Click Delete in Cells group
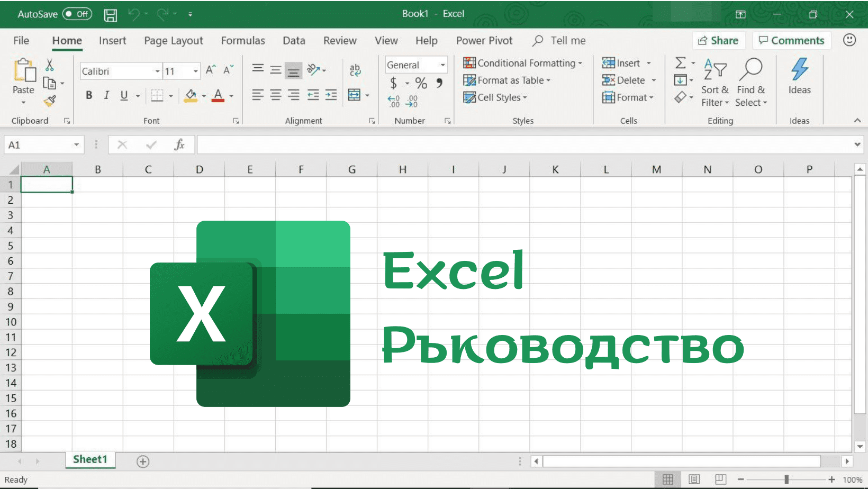Screen dimensions: 868x489 click(624, 80)
